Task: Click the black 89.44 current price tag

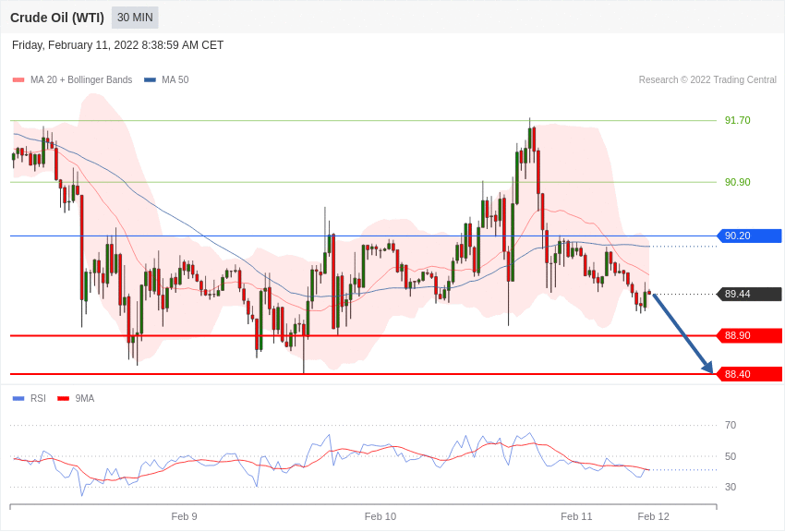Action: (750, 294)
